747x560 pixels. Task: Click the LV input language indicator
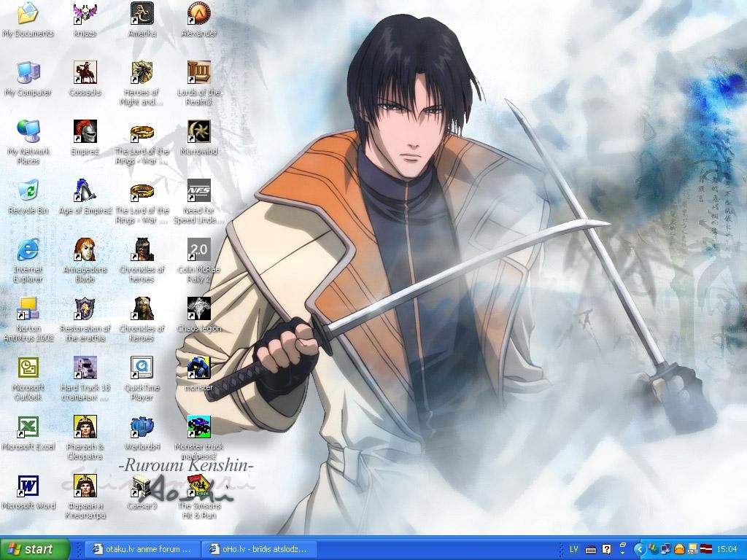tap(574, 550)
